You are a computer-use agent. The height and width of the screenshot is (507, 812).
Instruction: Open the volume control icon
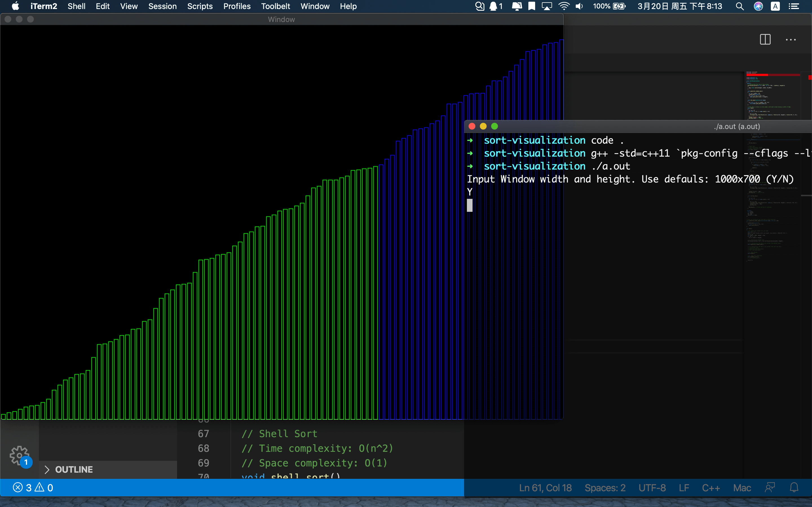579,6
